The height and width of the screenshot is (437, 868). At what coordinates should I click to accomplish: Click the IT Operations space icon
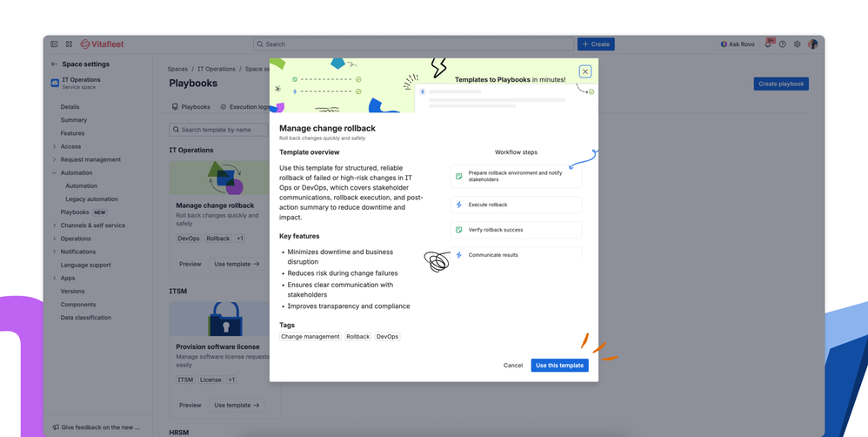click(x=55, y=83)
